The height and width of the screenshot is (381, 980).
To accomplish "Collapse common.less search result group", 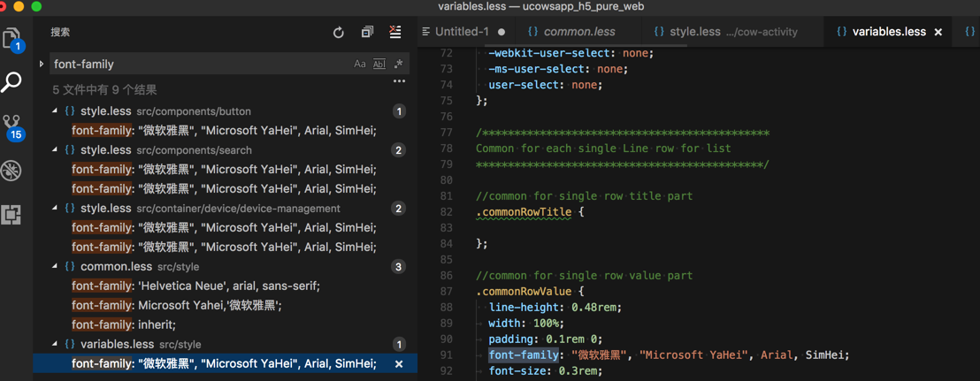I will tap(55, 266).
